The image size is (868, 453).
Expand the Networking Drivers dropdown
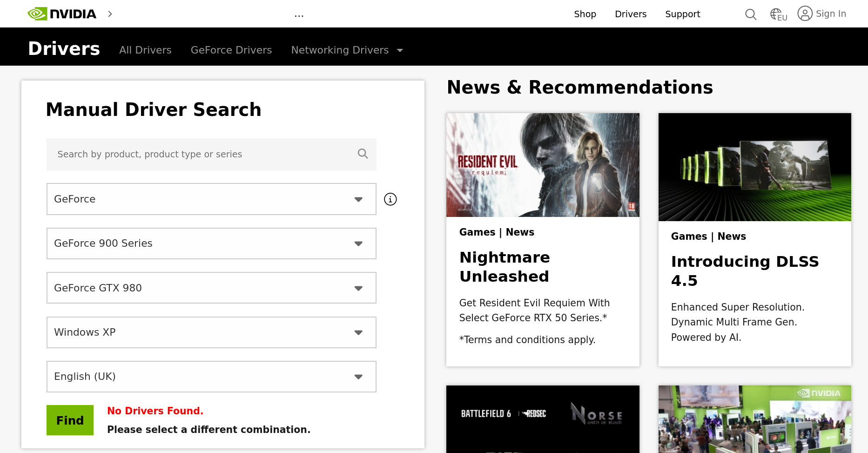click(347, 50)
